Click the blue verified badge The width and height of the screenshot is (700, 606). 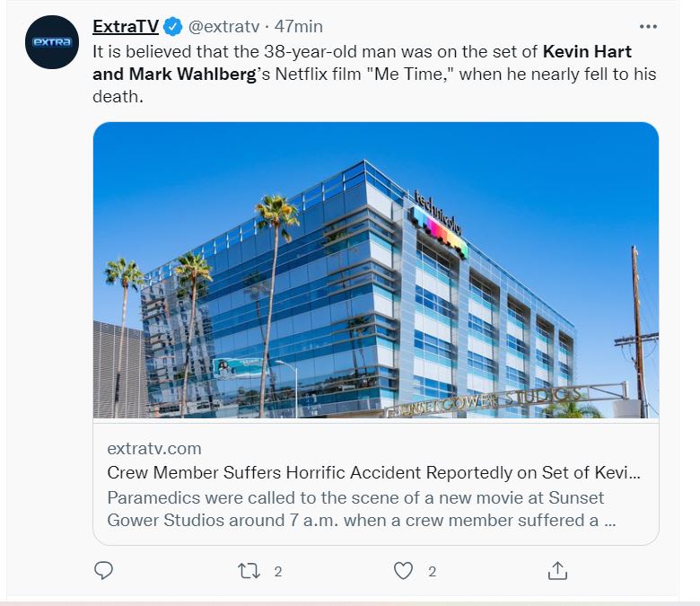click(x=172, y=27)
